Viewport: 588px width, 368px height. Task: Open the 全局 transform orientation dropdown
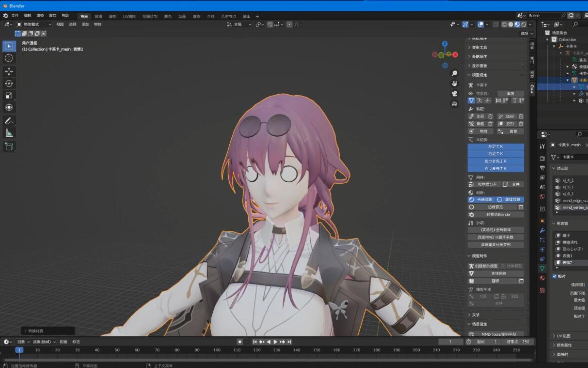click(x=239, y=25)
